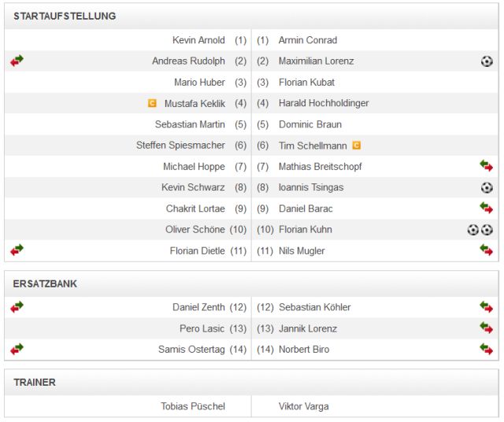Click substitution icon next to Andreas Rudolph
This screenshot has width=504, height=422.
pos(17,61)
